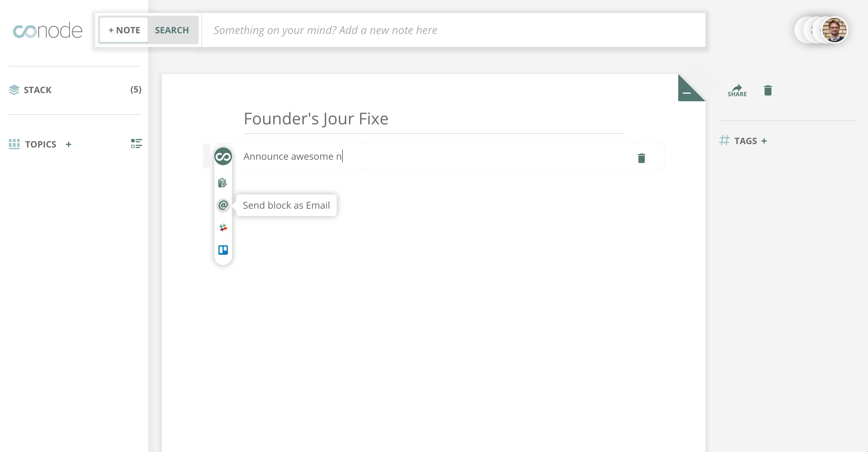Click the conode block menu icon
Image resolution: width=868 pixels, height=452 pixels.
tap(223, 157)
